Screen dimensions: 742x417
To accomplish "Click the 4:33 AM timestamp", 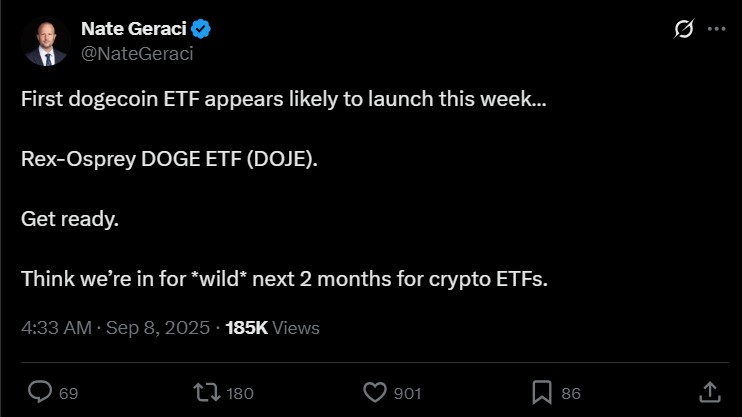I will pyautogui.click(x=59, y=327).
